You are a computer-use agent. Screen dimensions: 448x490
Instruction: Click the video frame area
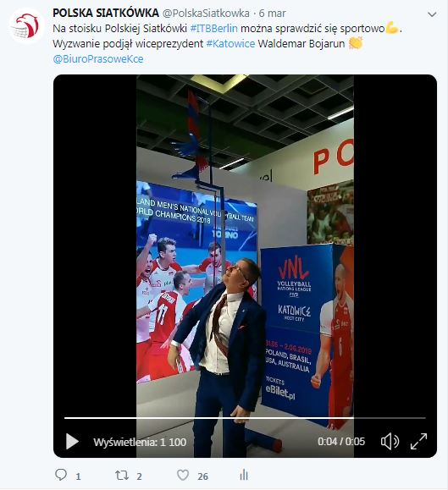coord(245,244)
